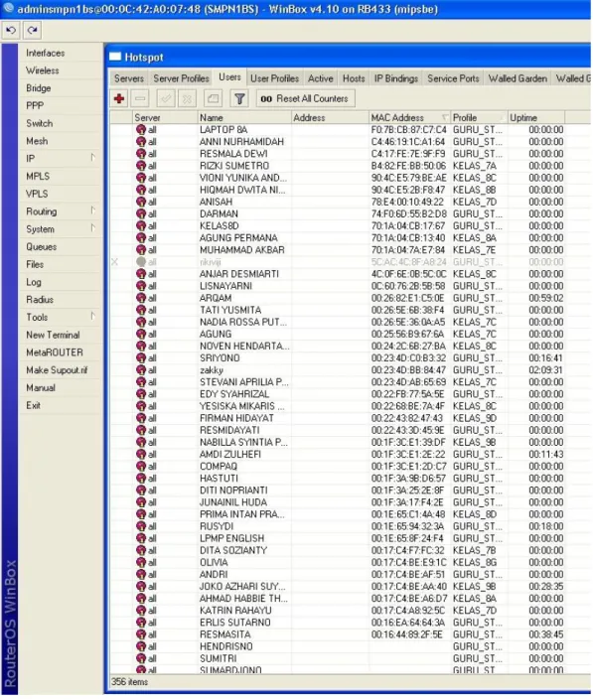Viewport: 593px width, 700px height.
Task: Click the Hotspot window title icon
Action: click(x=115, y=57)
